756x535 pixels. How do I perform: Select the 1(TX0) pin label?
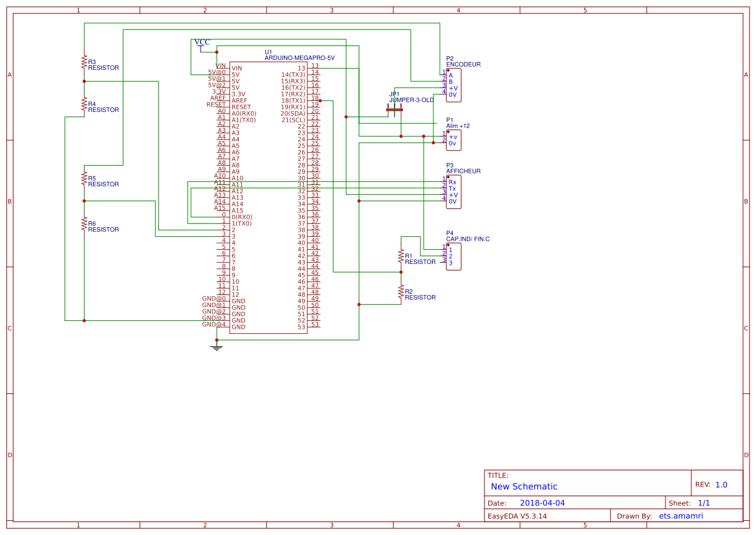coord(242,224)
